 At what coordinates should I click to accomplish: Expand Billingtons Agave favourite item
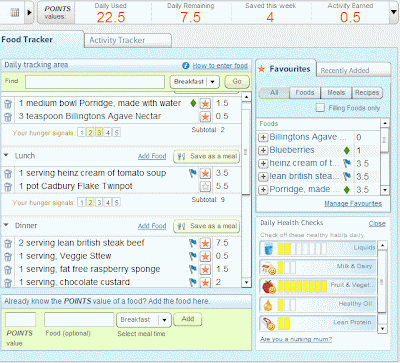[x=263, y=137]
